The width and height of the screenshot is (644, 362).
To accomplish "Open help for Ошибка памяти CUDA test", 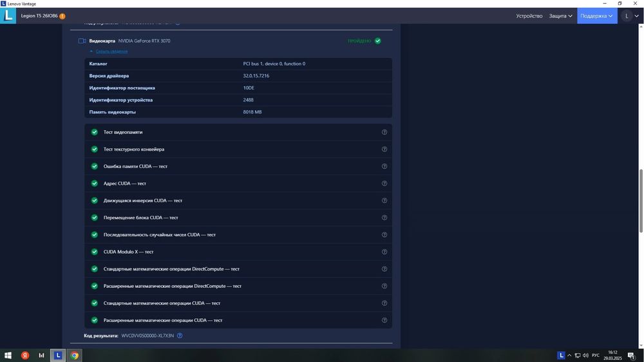I will pyautogui.click(x=384, y=166).
